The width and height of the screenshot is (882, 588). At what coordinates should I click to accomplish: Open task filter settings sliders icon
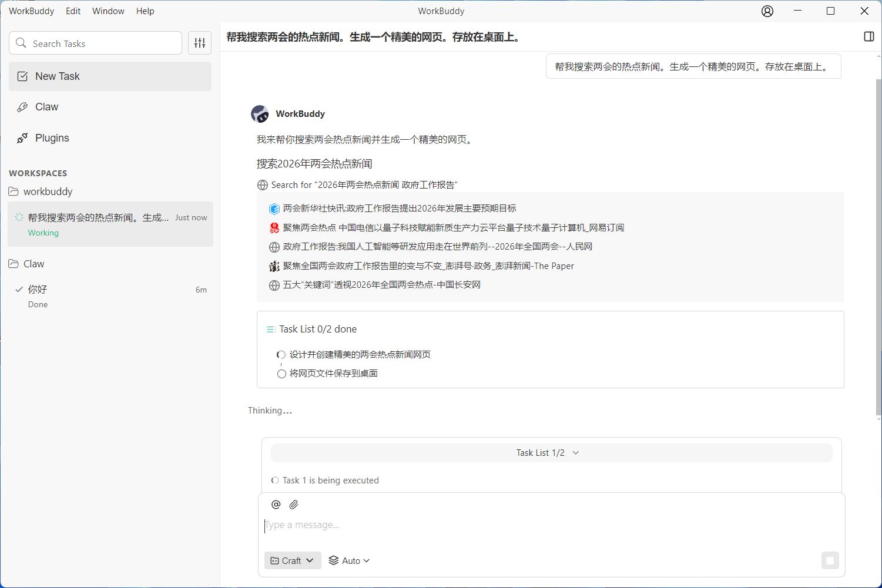click(x=200, y=43)
